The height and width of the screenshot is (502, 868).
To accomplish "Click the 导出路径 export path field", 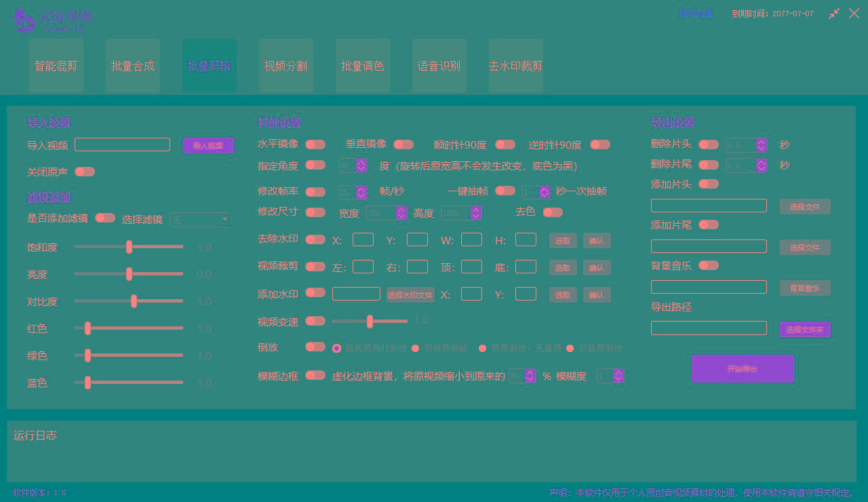I will click(709, 328).
